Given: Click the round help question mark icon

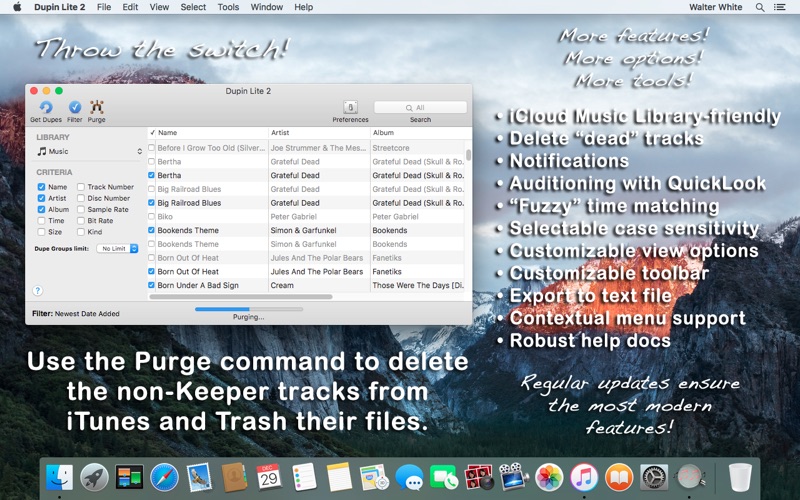Looking at the screenshot, I should (x=38, y=290).
